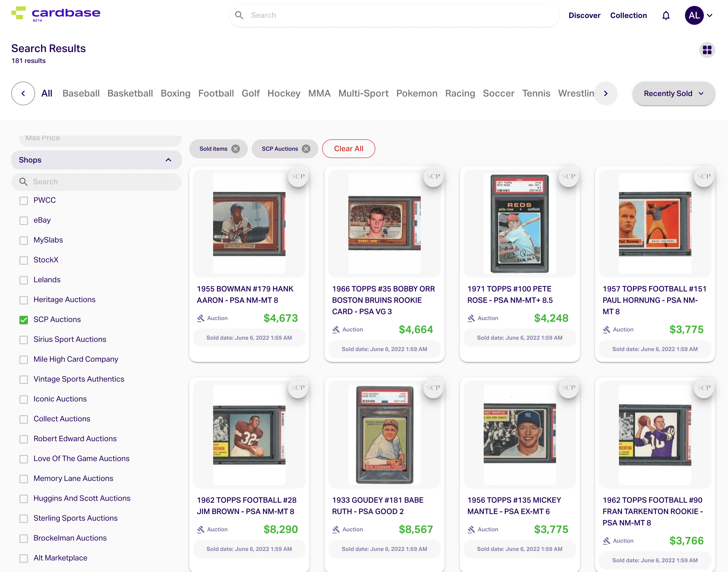Click the SCP badge on Paul Hornung card
The width and height of the screenshot is (728, 572).
tap(704, 176)
